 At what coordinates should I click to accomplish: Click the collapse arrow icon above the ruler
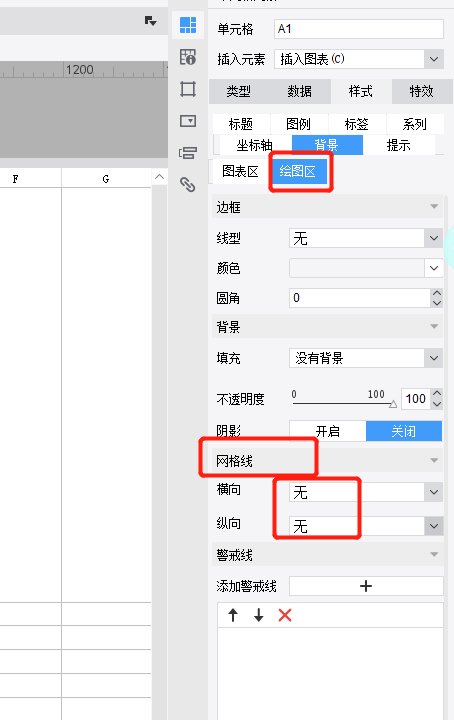point(151,21)
